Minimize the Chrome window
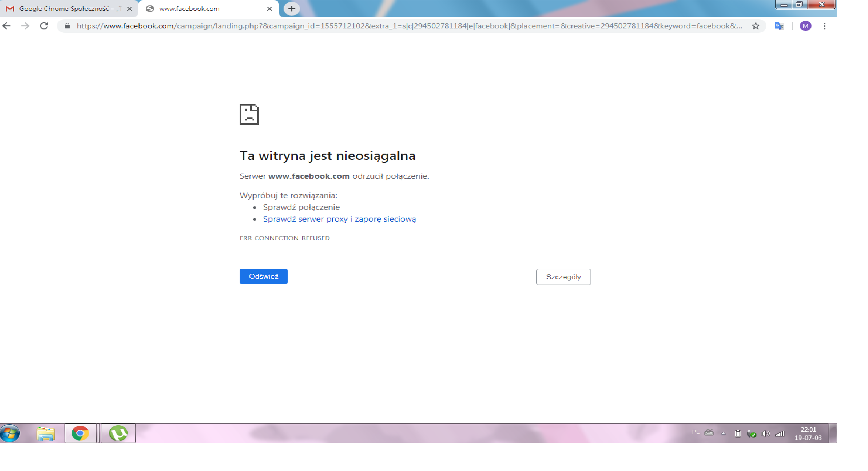The width and height of the screenshot is (868, 471). pyautogui.click(x=784, y=4)
